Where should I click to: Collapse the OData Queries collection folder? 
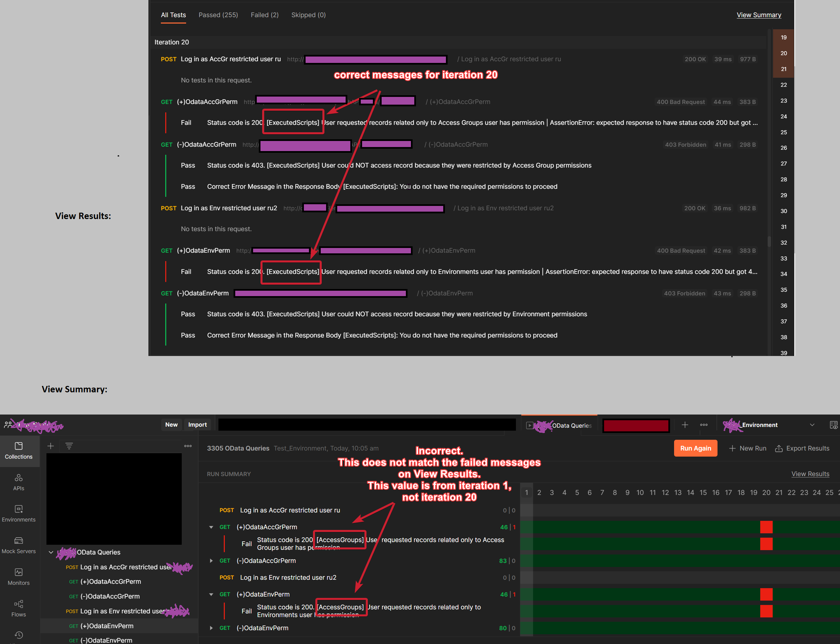coord(51,552)
